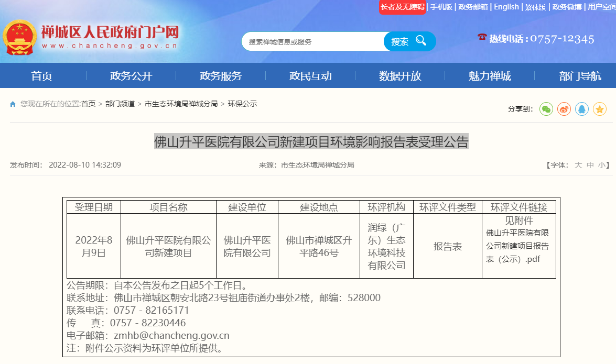Share to WeChat icon

click(x=546, y=109)
